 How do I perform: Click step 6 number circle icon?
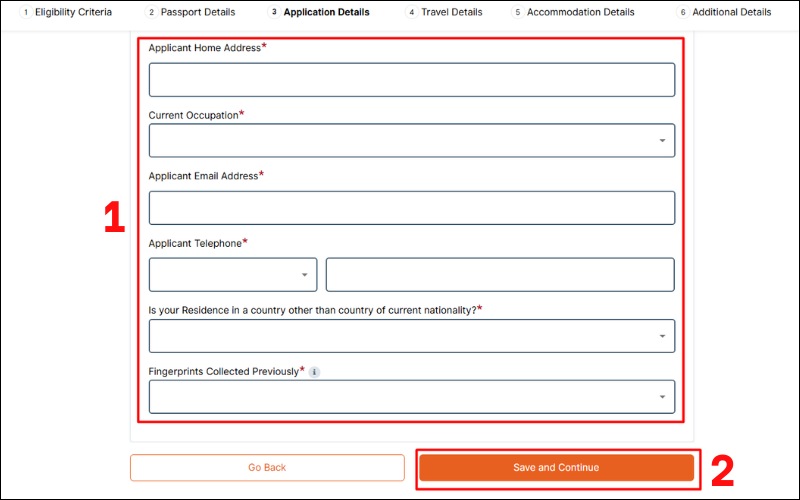pos(683,13)
